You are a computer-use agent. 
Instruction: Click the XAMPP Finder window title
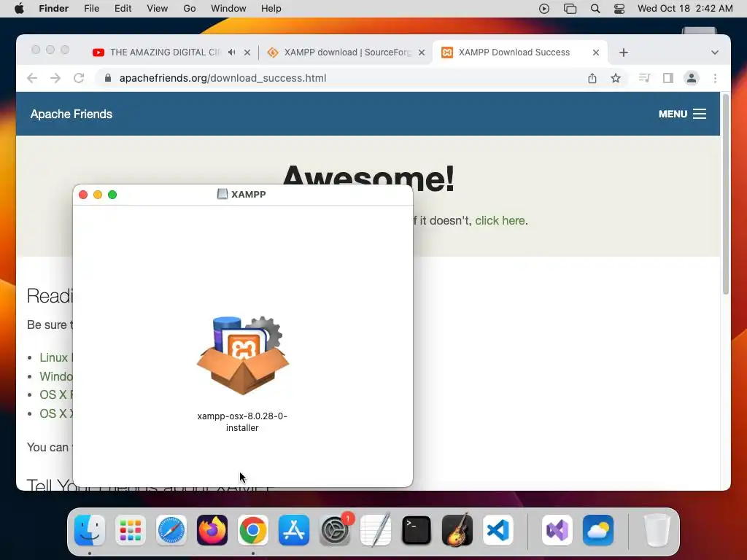pyautogui.click(x=248, y=194)
